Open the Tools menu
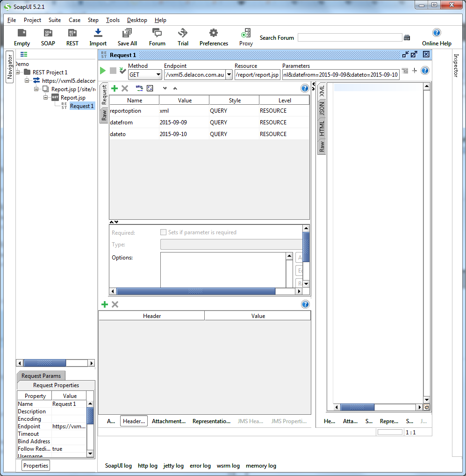 pos(113,20)
